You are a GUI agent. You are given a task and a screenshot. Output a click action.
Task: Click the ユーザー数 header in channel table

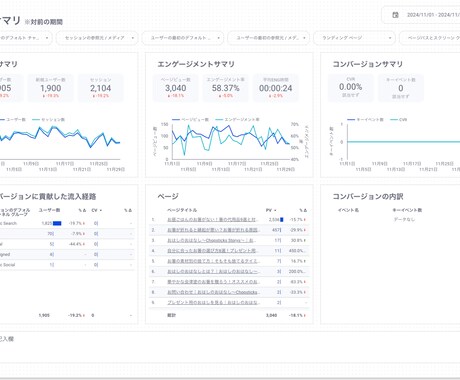tap(49, 210)
